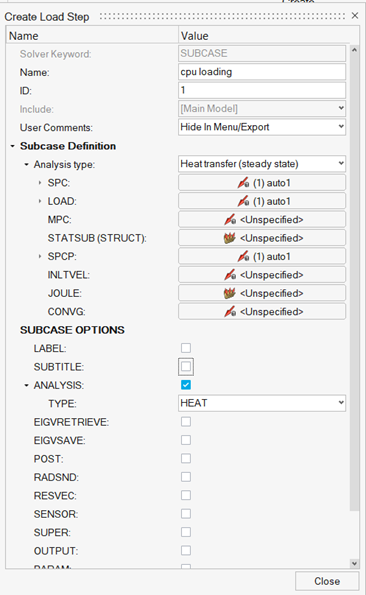The width and height of the screenshot is (366, 595).
Task: Click the CONVG load collector icon
Action: tap(230, 312)
